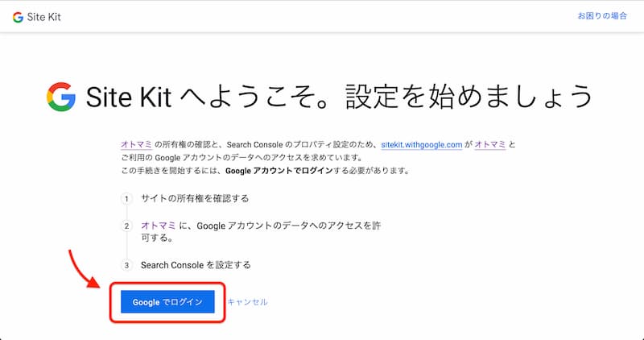Click the "Site Kit へようこそ。設定を始めましょう" heading
Image resolution: width=644 pixels, height=340 pixels.
(x=339, y=97)
